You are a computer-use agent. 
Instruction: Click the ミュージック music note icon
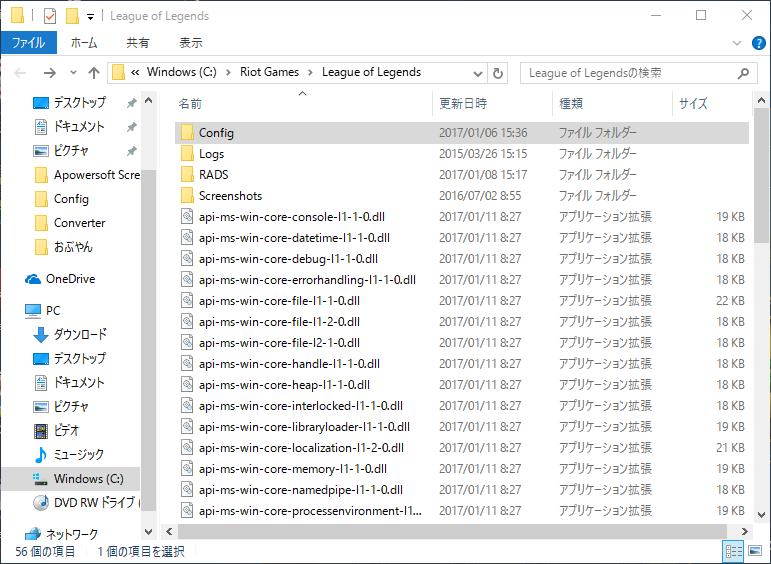[x=41, y=455]
